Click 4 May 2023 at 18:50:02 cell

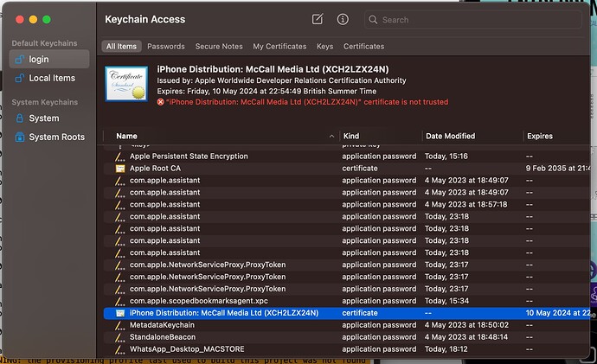pyautogui.click(x=467, y=325)
